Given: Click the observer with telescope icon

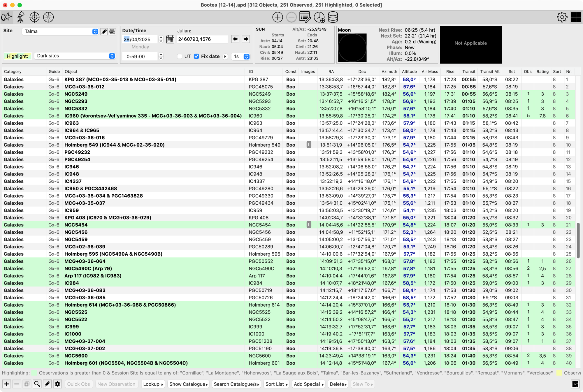Looking at the screenshot, I should coord(21,17).
